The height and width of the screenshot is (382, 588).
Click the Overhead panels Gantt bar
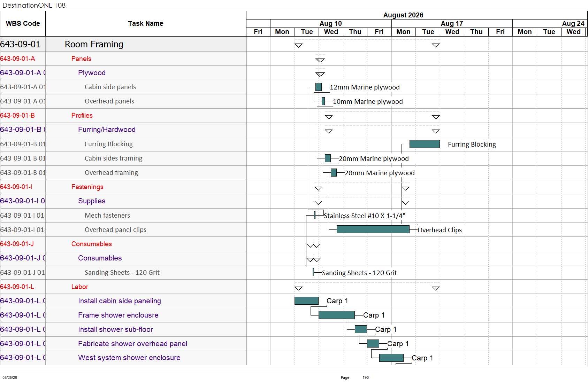tap(323, 101)
